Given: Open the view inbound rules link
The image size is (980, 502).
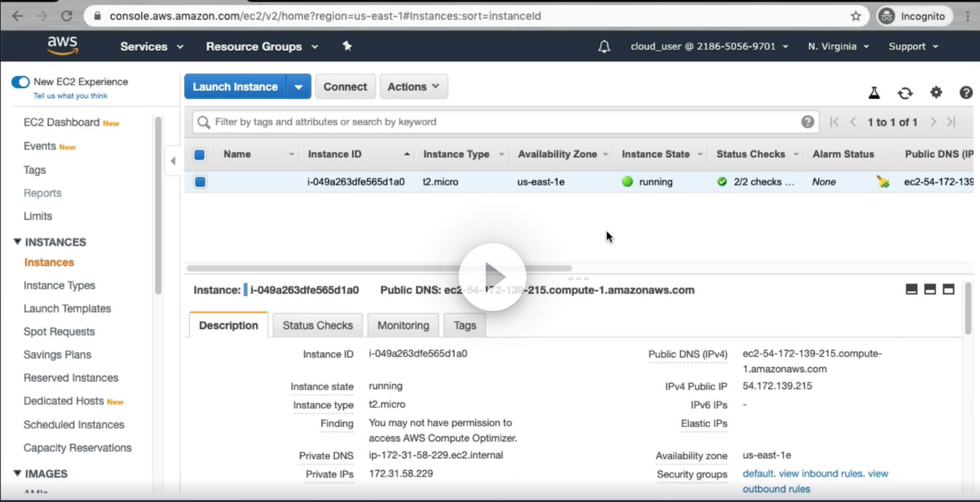Looking at the screenshot, I should pyautogui.click(x=821, y=474).
